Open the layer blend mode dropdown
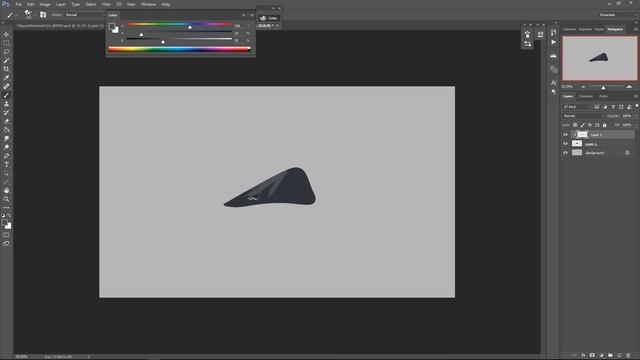640x360 pixels. (x=583, y=116)
